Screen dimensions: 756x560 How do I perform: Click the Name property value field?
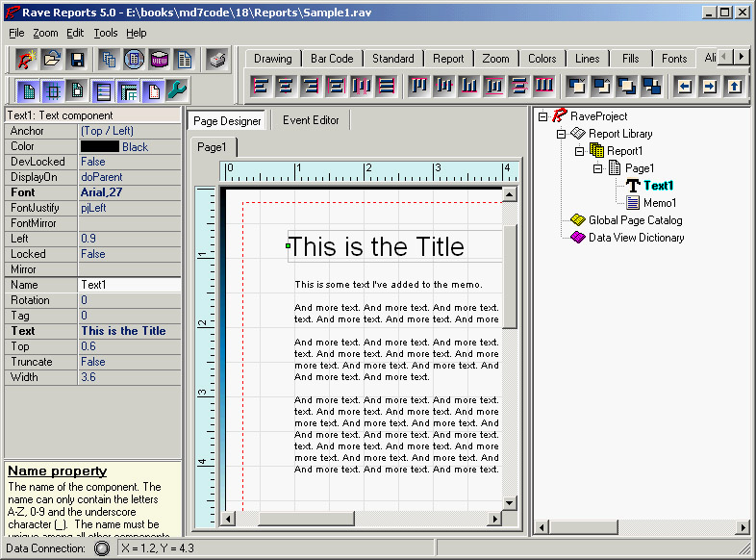129,285
